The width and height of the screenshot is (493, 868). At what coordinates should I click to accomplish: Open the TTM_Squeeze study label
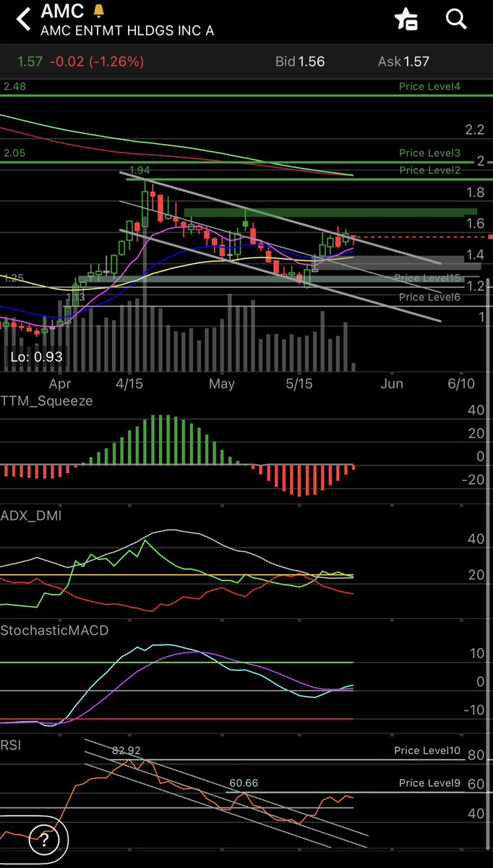point(47,401)
